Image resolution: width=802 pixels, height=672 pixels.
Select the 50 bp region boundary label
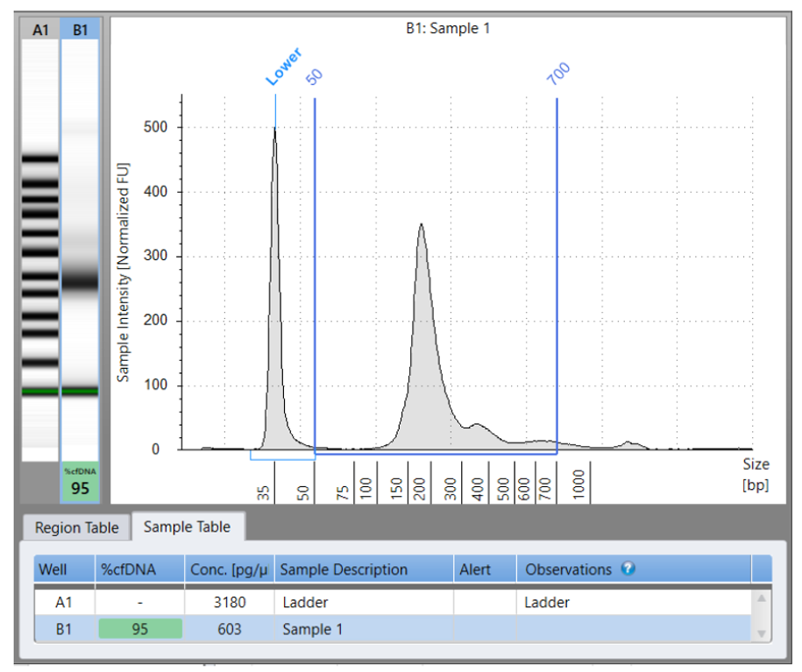pos(314,76)
